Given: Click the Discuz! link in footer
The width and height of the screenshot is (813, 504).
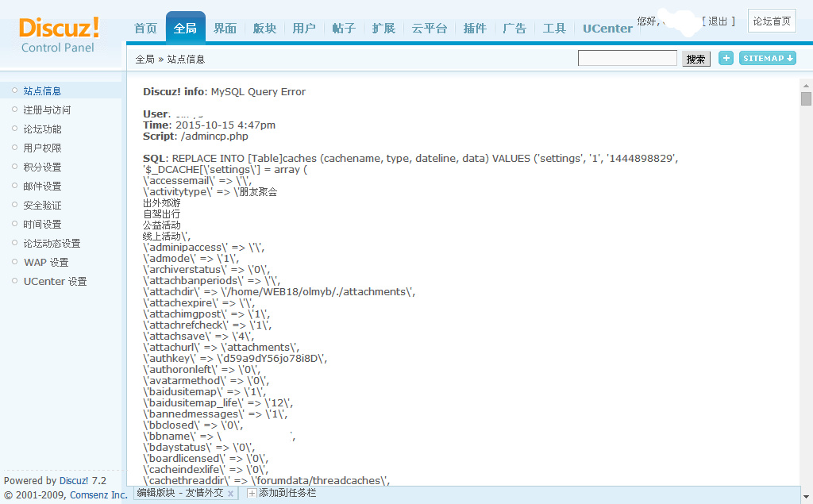Looking at the screenshot, I should [x=74, y=481].
